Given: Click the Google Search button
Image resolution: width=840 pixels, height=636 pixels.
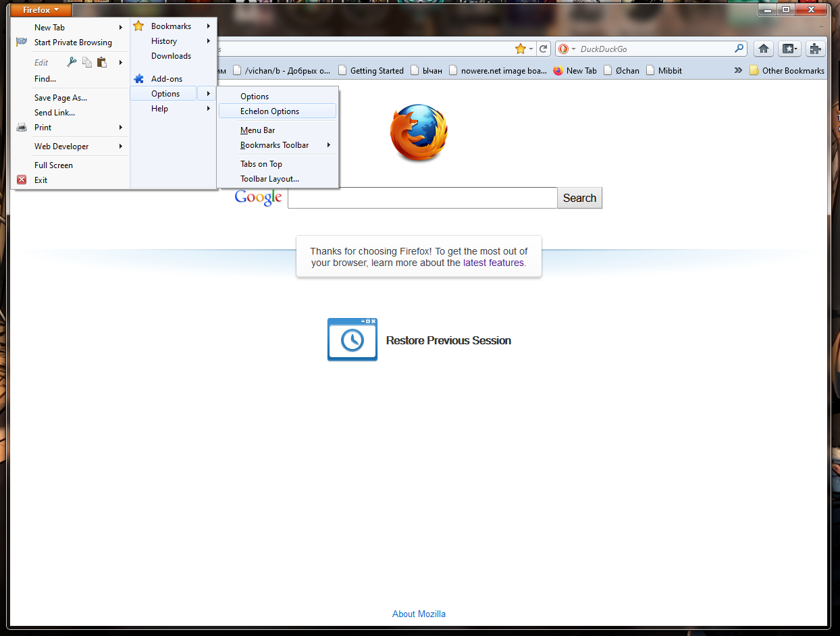Looking at the screenshot, I should (579, 198).
